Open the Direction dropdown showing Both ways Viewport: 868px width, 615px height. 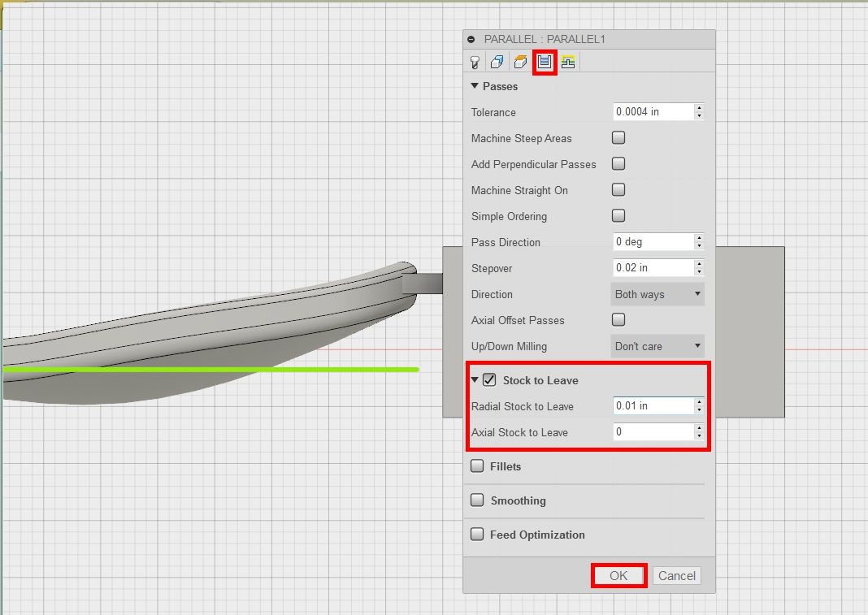658,294
